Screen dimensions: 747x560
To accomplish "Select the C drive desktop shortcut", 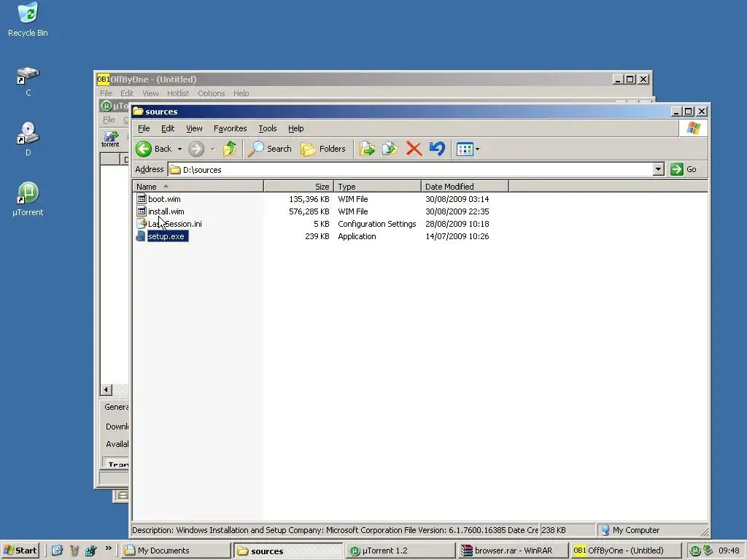I will tap(28, 82).
